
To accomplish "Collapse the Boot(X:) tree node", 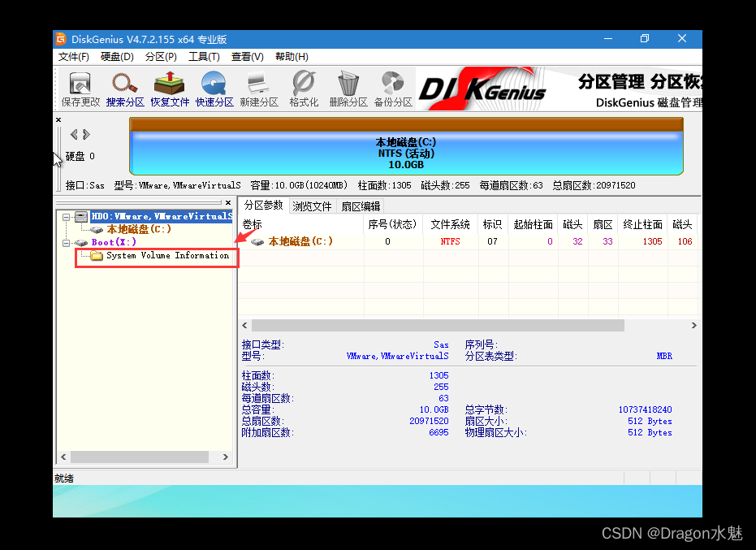I will pyautogui.click(x=66, y=243).
